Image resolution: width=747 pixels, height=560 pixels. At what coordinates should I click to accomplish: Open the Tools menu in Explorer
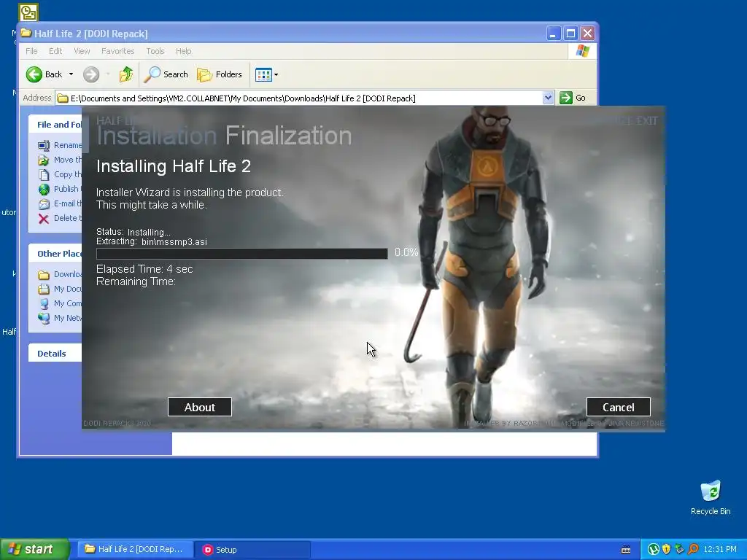pyautogui.click(x=155, y=51)
